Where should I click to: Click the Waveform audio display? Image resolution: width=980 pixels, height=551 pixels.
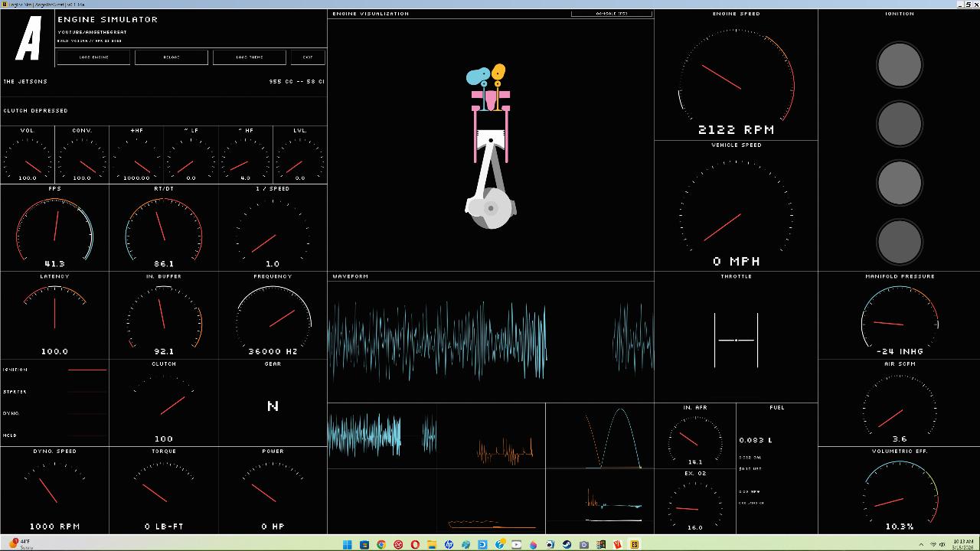point(490,341)
